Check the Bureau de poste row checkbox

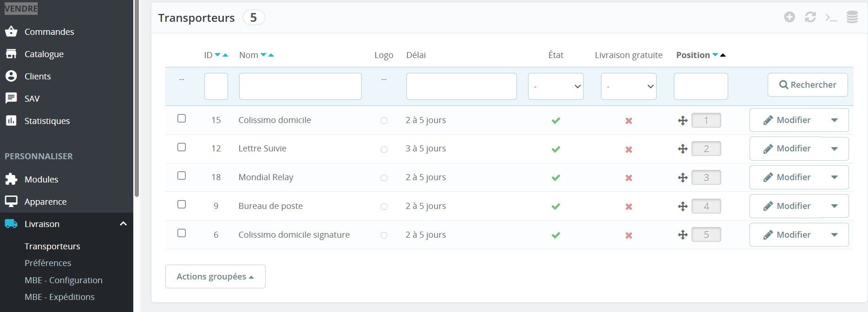click(x=182, y=204)
